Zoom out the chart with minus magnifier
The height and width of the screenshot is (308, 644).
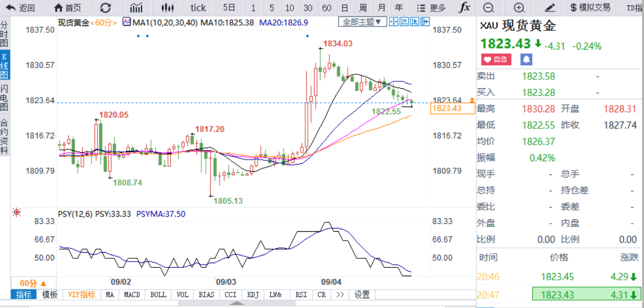tap(488, 8)
